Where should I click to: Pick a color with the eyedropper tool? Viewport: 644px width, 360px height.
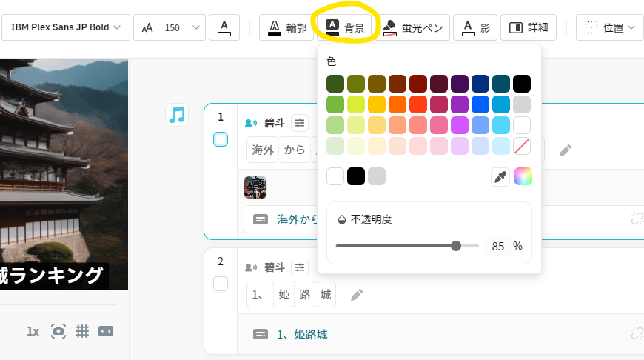(x=500, y=177)
